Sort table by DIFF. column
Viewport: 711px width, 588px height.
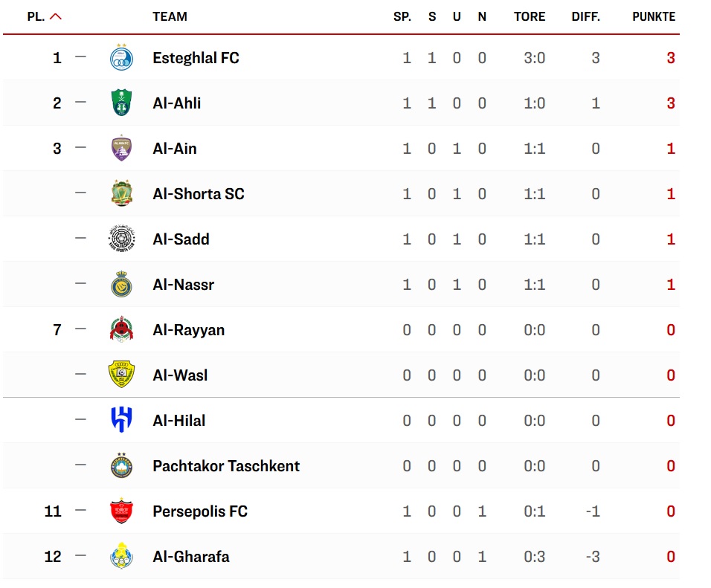[x=585, y=16]
